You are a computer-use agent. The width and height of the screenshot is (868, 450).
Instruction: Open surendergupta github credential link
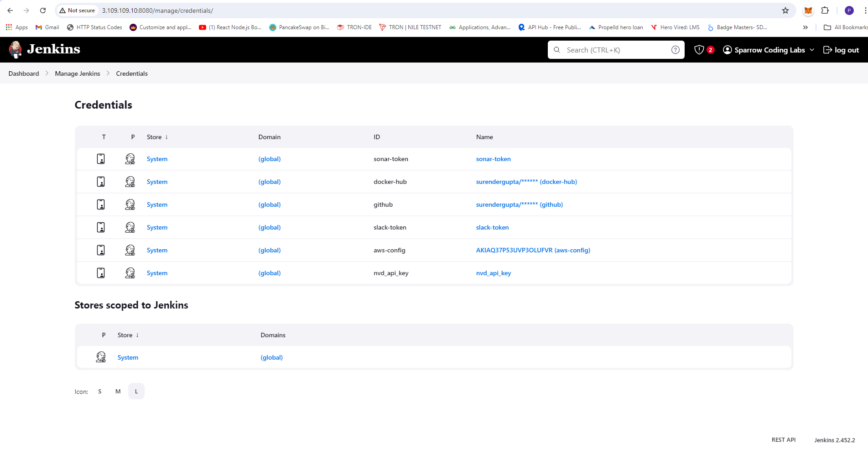coord(520,204)
